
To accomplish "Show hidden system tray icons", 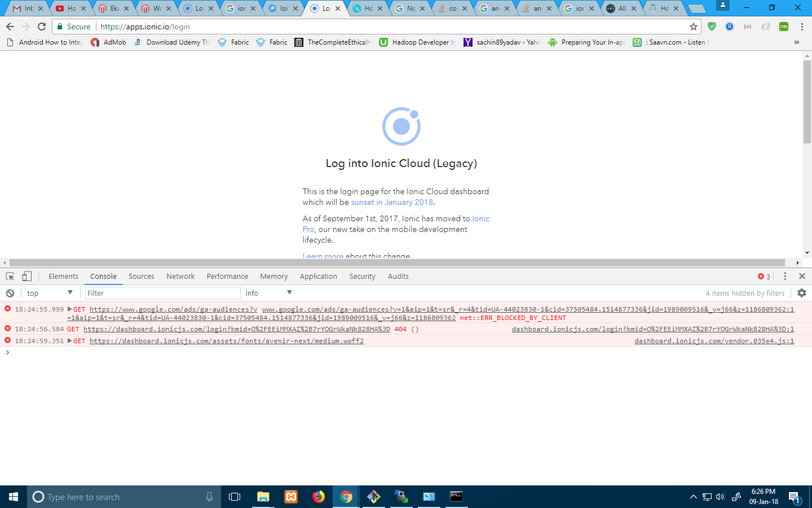I will (x=694, y=497).
